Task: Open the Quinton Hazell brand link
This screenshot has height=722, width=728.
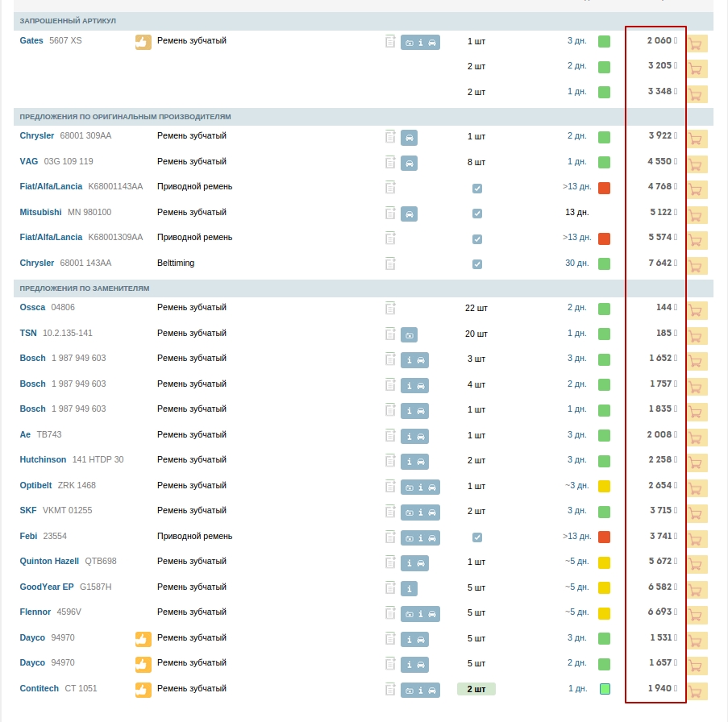Action: [49, 561]
